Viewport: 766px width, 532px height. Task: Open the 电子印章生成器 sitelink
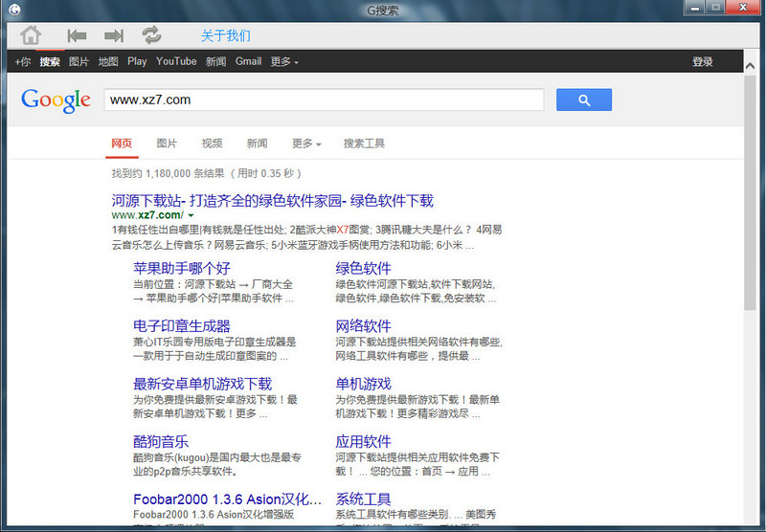point(181,325)
